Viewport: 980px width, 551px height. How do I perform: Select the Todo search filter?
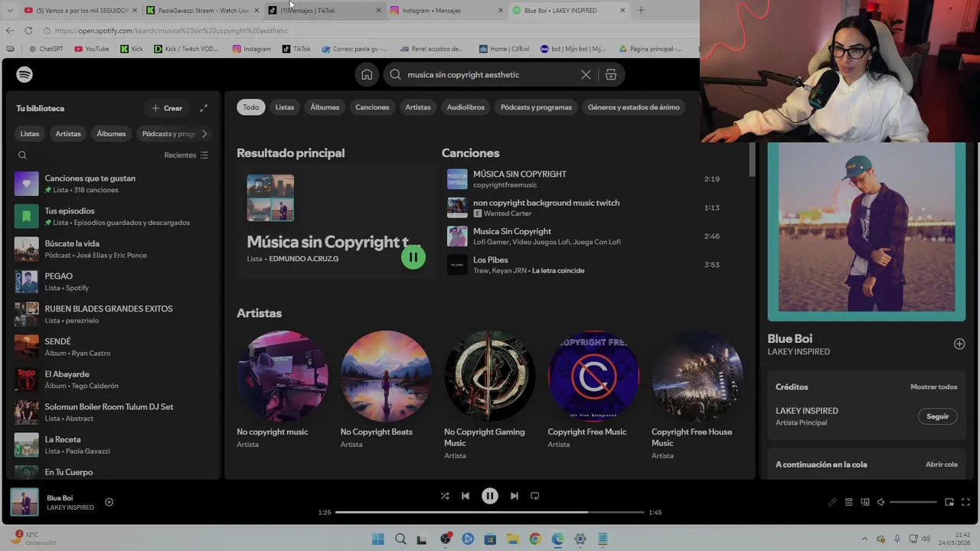251,107
